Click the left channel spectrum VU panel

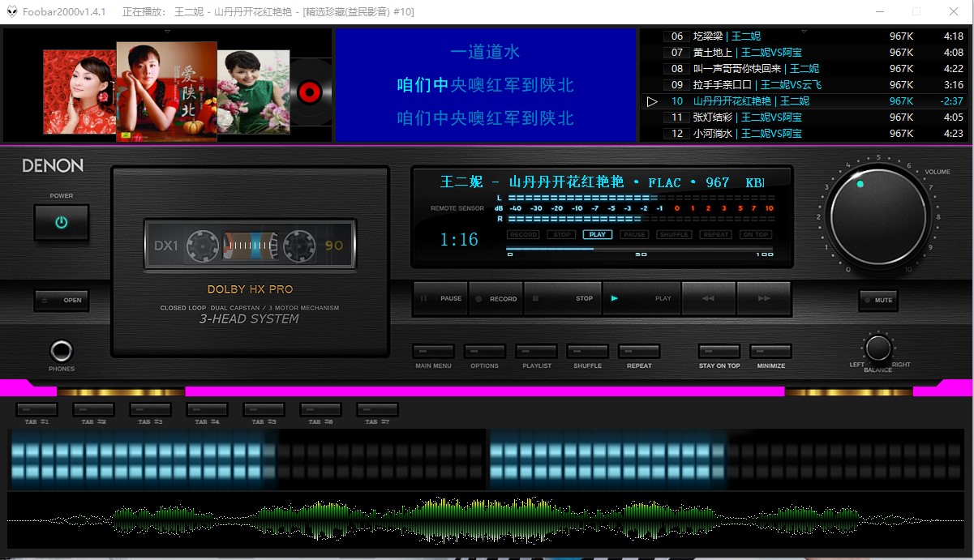[x=247, y=460]
